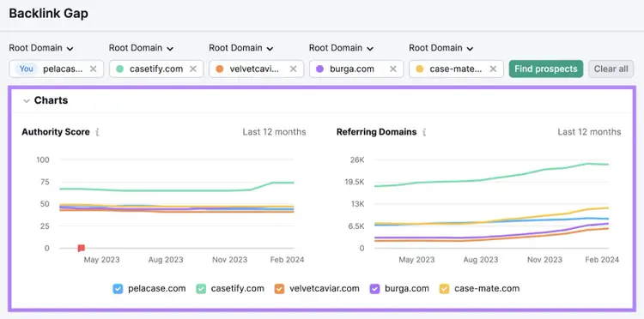Edit the casetify.com domain input field
The height and width of the screenshot is (319, 644).
click(x=156, y=69)
